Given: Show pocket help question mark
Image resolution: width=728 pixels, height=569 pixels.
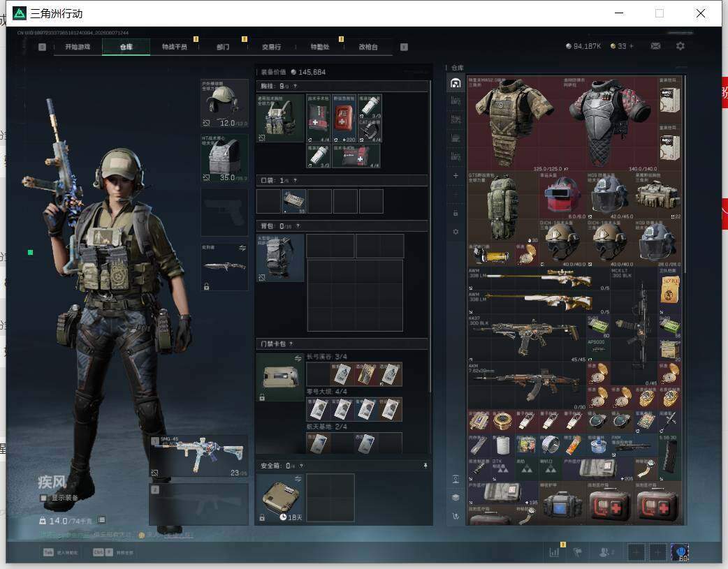Looking at the screenshot, I should pyautogui.click(x=296, y=181).
